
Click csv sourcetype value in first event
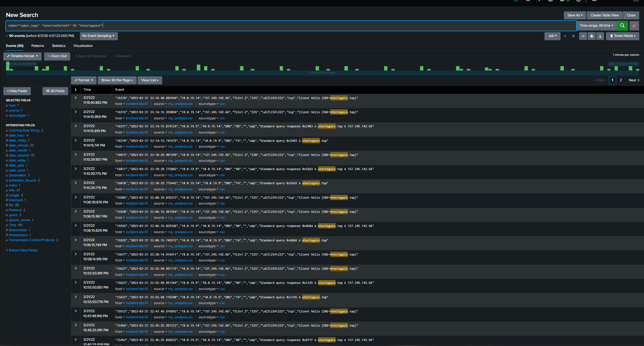coord(222,104)
